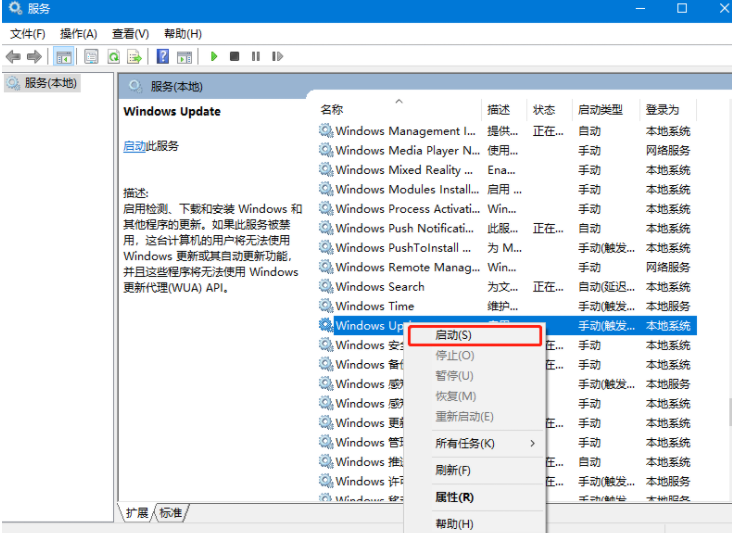Choose 刷新(F) in the context menu
Image resolution: width=732 pixels, height=533 pixels.
pyautogui.click(x=475, y=470)
